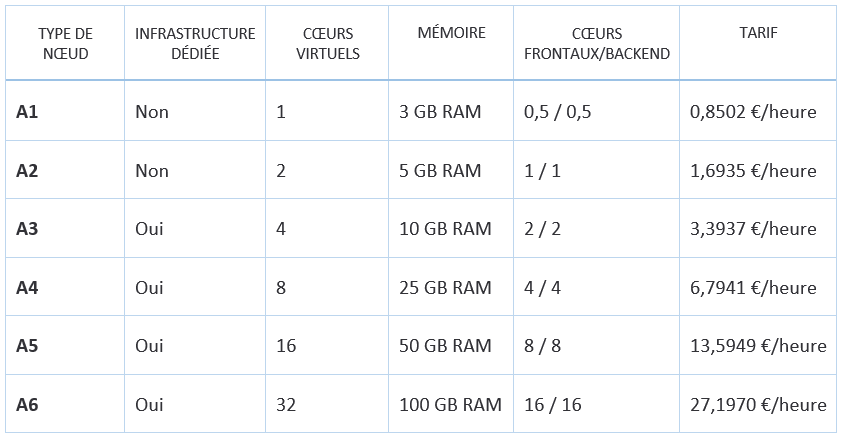Click the A5 node type cell
Viewport: 843px width, 438px height.
coord(65,345)
